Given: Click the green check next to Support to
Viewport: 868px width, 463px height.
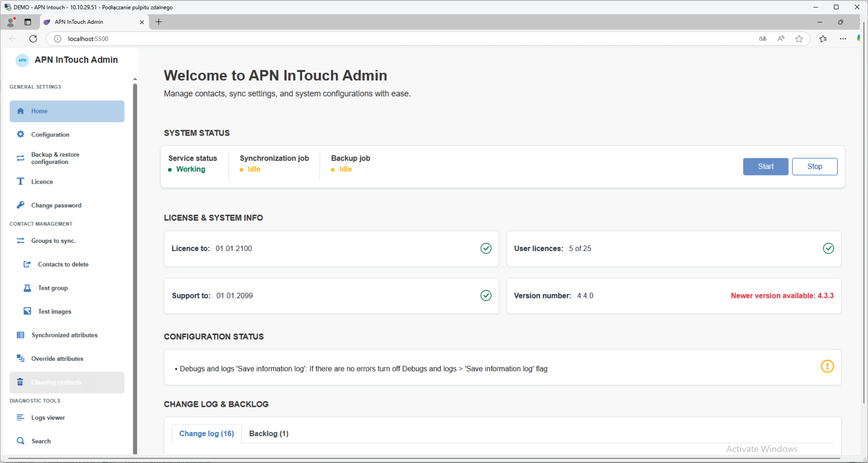Looking at the screenshot, I should click(x=486, y=296).
